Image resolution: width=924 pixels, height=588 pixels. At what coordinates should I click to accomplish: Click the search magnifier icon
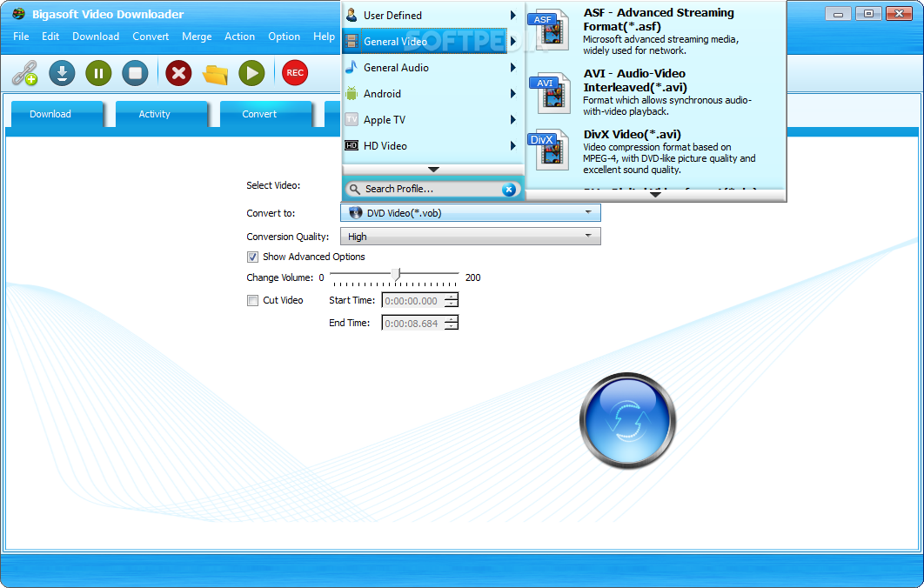tap(354, 189)
